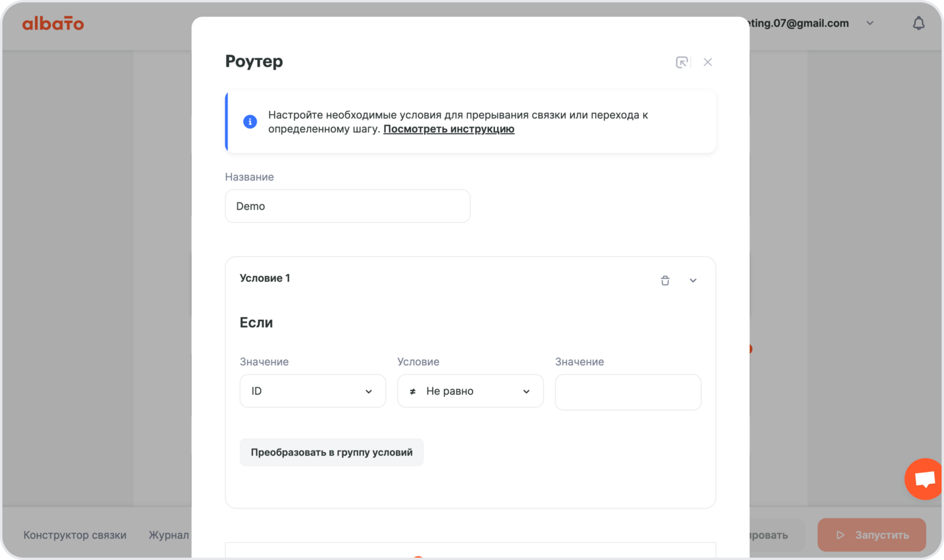Click the not-equal sign icon

[x=413, y=391]
